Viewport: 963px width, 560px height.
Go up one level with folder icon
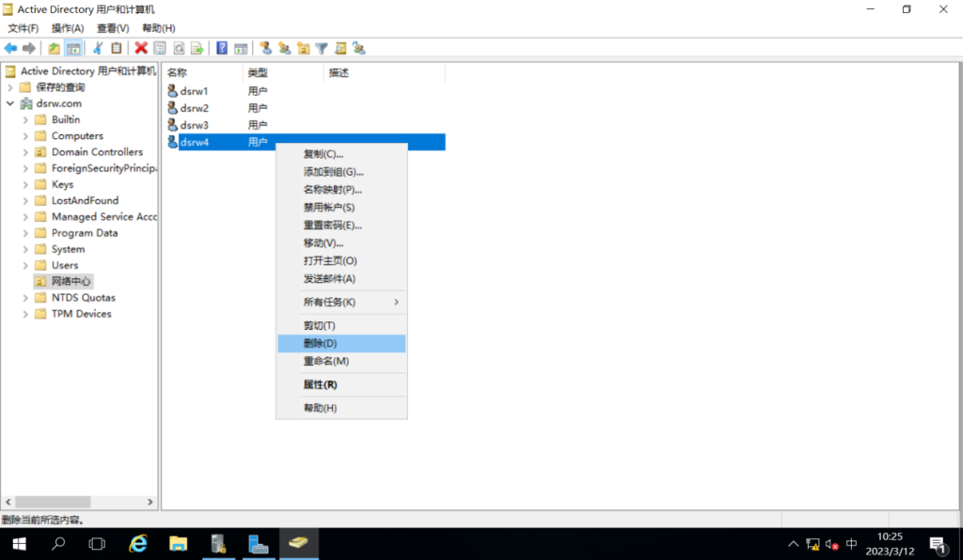(54, 48)
